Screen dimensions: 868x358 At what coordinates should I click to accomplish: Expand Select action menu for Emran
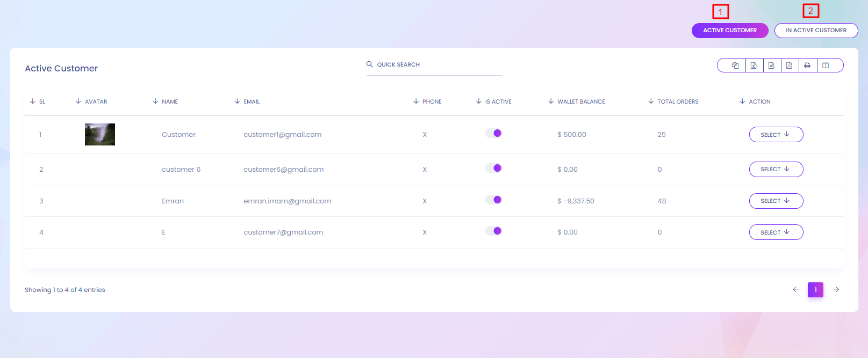pos(776,201)
